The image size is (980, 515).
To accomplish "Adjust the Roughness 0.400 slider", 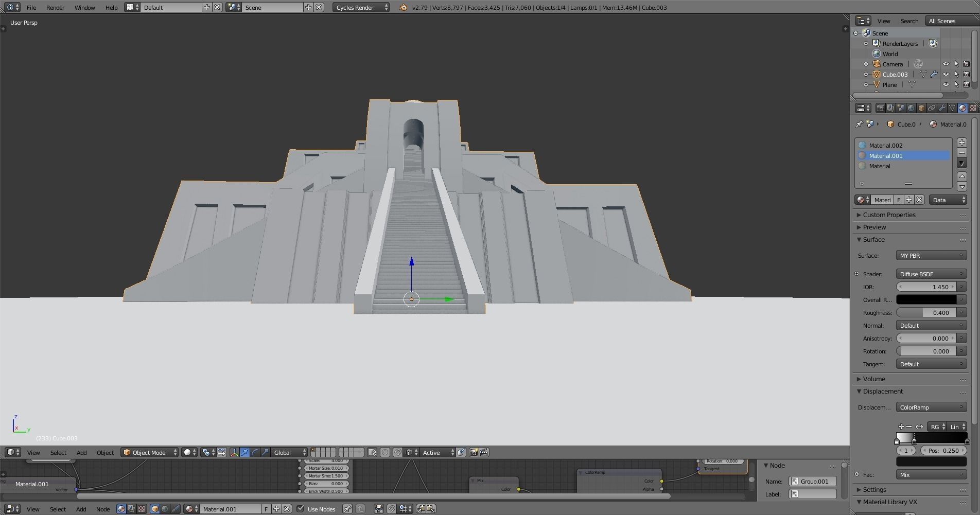I will [926, 312].
